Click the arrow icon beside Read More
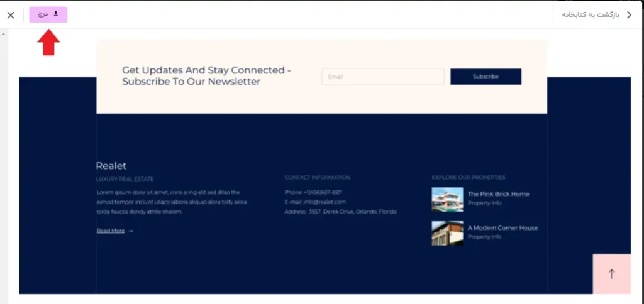Screen dimensions: 644x304 130,231
